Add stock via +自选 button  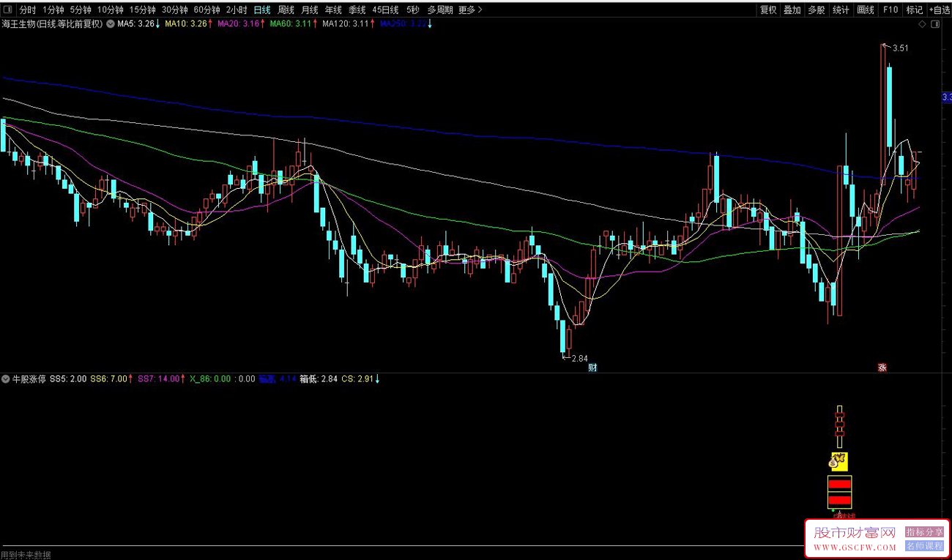[940, 10]
